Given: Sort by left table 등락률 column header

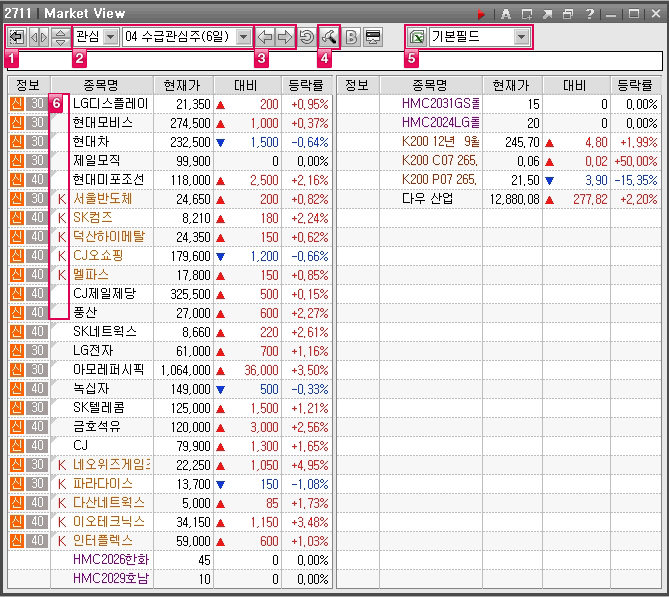Looking at the screenshot, I should (x=306, y=85).
